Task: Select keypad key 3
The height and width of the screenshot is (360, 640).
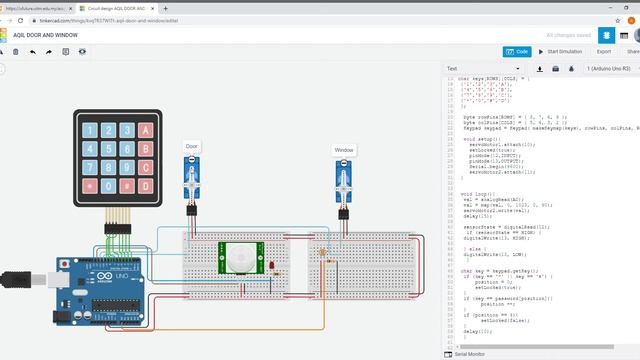Action: tap(127, 131)
